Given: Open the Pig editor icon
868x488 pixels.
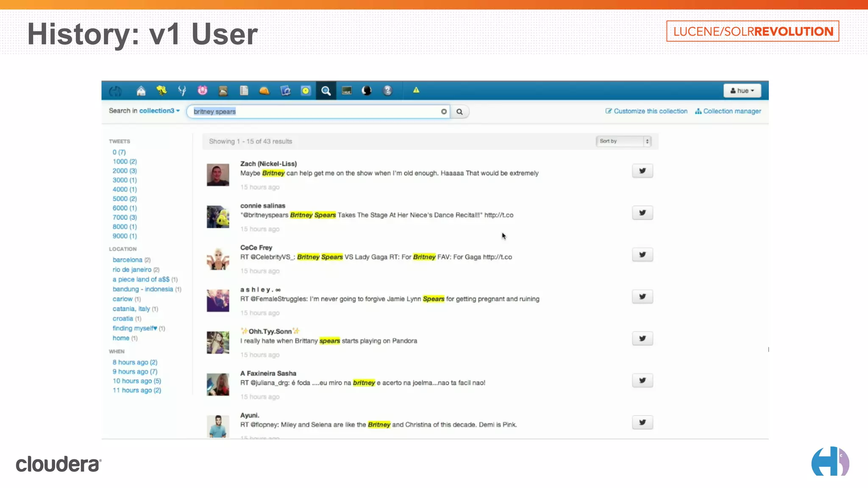Looking at the screenshot, I should coord(202,91).
